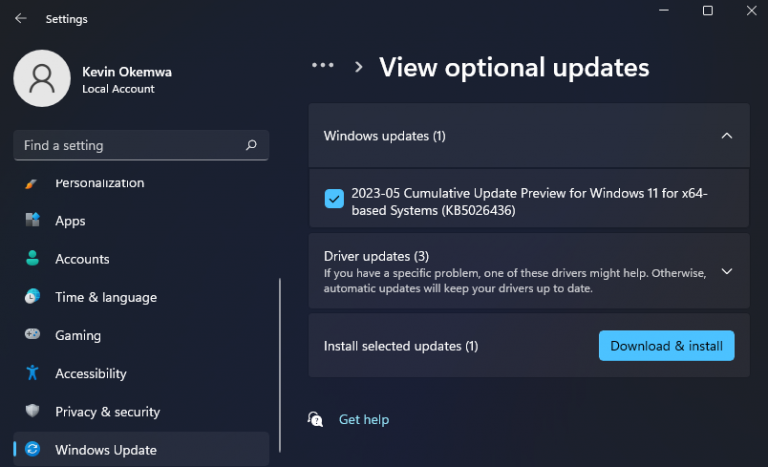Collapse the Windows updates section chevron
This screenshot has height=467, width=768.
click(x=727, y=136)
